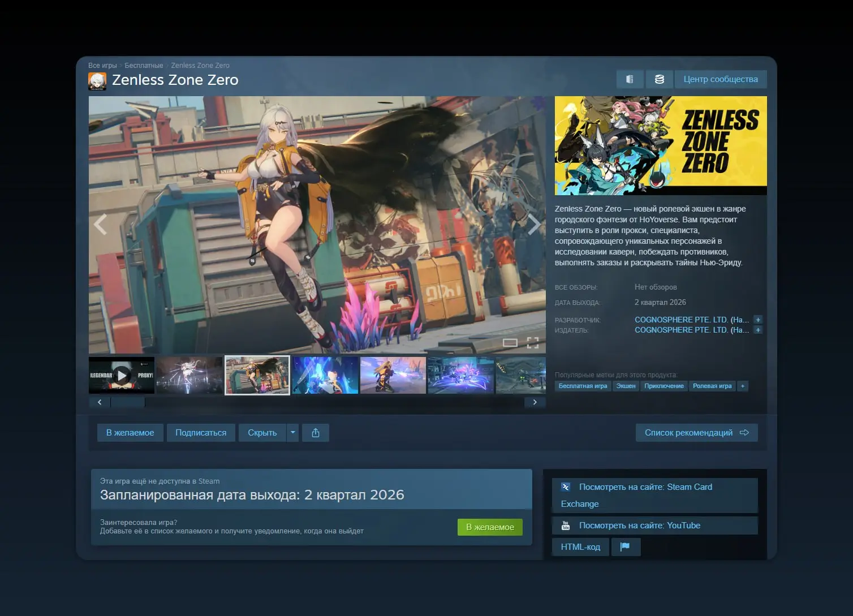Image resolution: width=853 pixels, height=616 pixels.
Task: Open Посмотреть на сайте: Steam Card Exchange
Action: pyautogui.click(x=654, y=496)
